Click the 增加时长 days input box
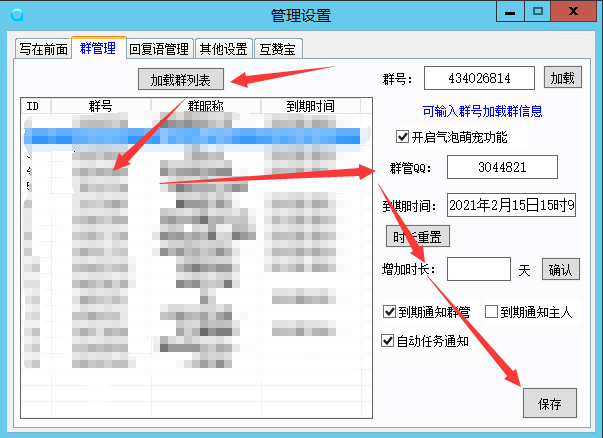 (x=478, y=269)
